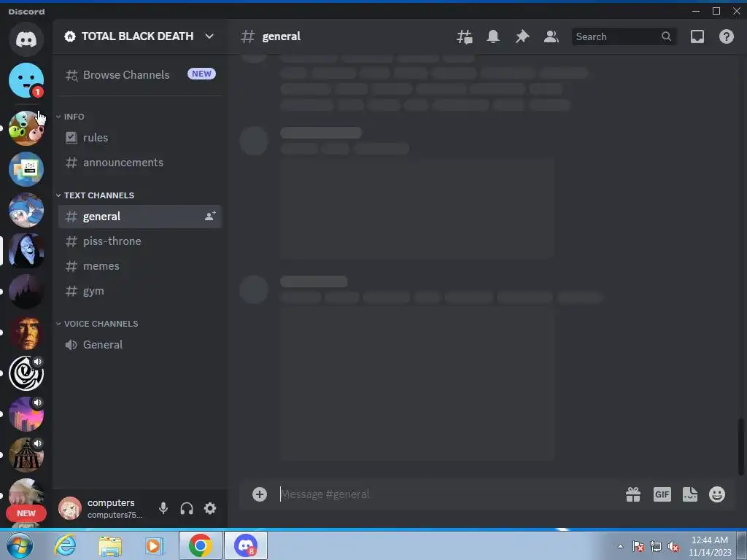Open notification settings bell icon
This screenshot has width=747, height=560.
pyautogui.click(x=493, y=36)
